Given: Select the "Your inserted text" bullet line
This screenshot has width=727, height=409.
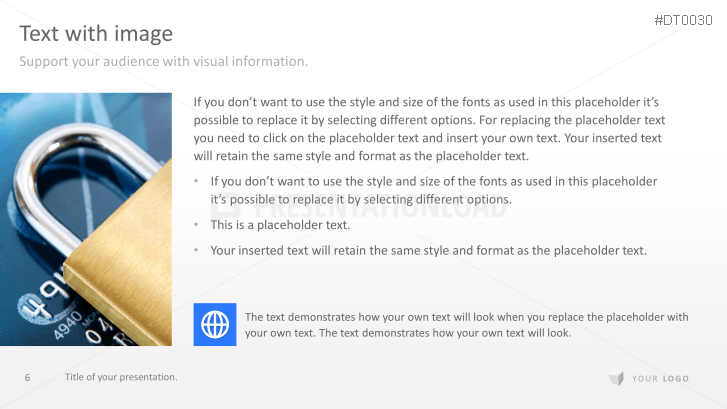Looking at the screenshot, I should click(428, 250).
